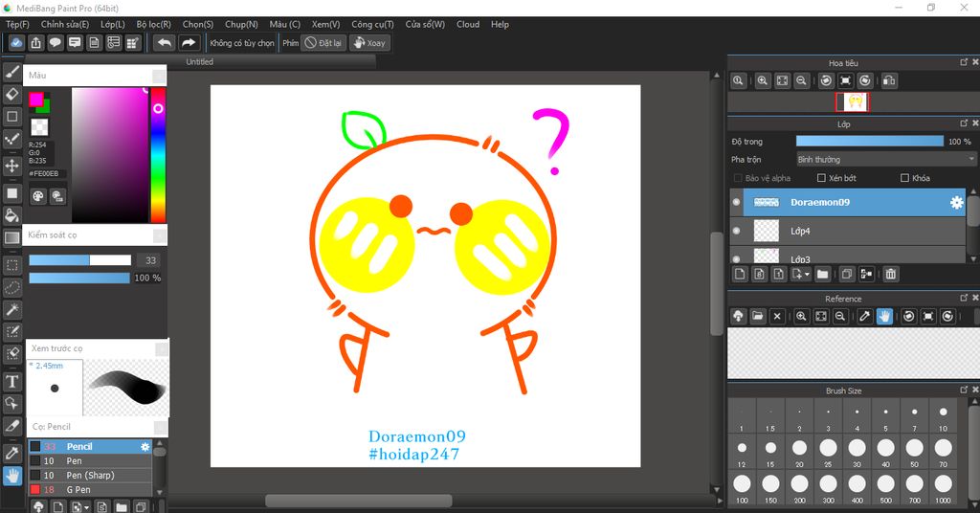Toggle visibility of Doraemon09 layer
The image size is (980, 513).
click(736, 202)
